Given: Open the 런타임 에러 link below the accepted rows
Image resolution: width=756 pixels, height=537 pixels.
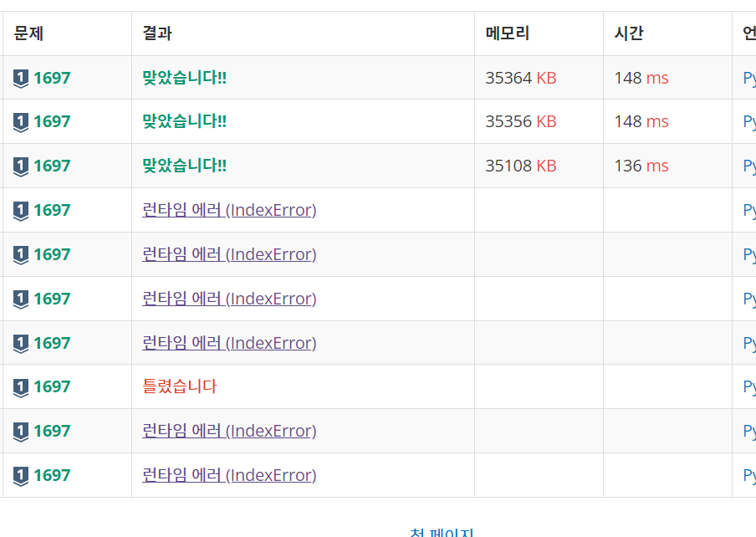Looking at the screenshot, I should (229, 210).
